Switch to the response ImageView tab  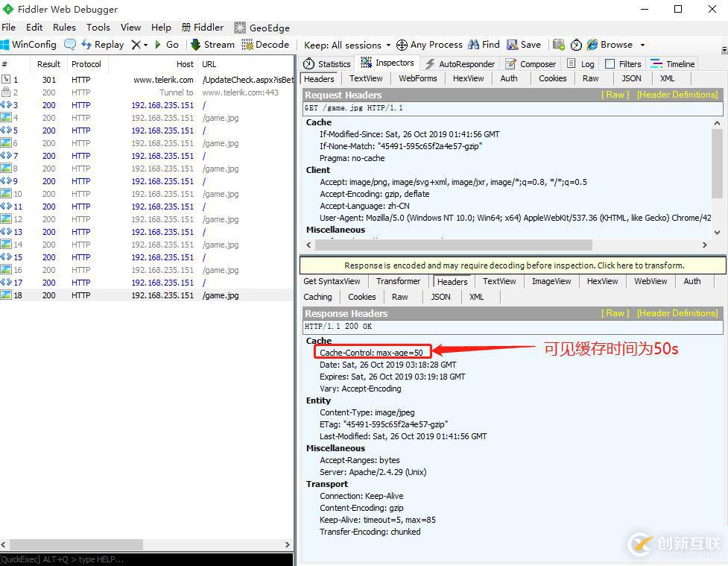click(x=551, y=281)
